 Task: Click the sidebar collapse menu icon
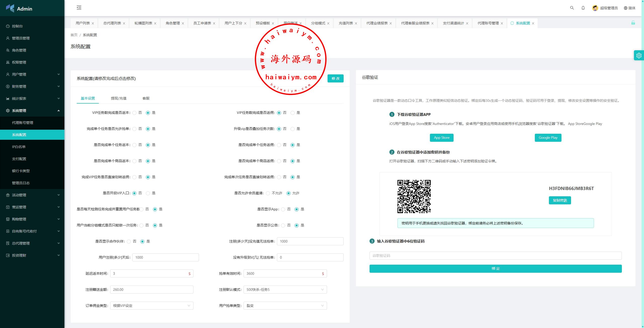pos(79,8)
